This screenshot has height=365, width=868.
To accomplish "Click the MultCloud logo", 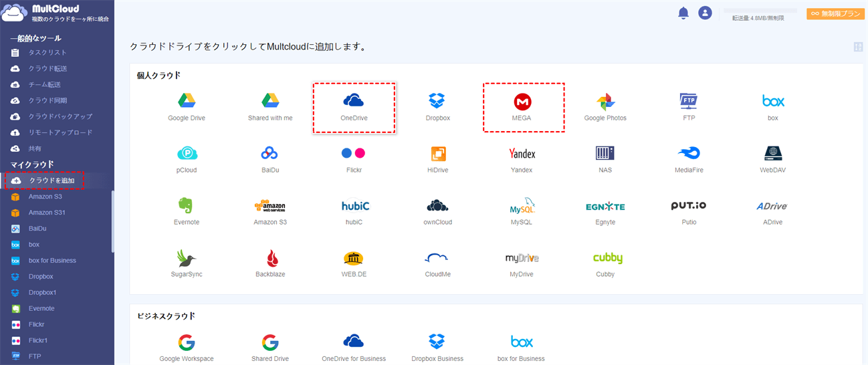I will click(56, 13).
